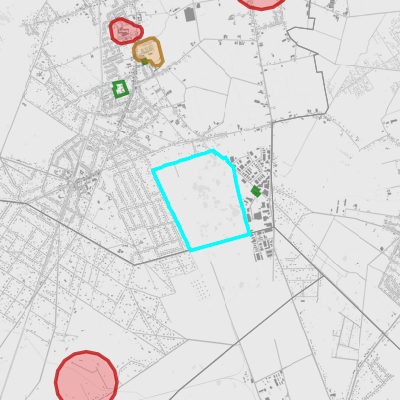Select the row of dark buildings at east
The image size is (400, 400).
(339, 207)
